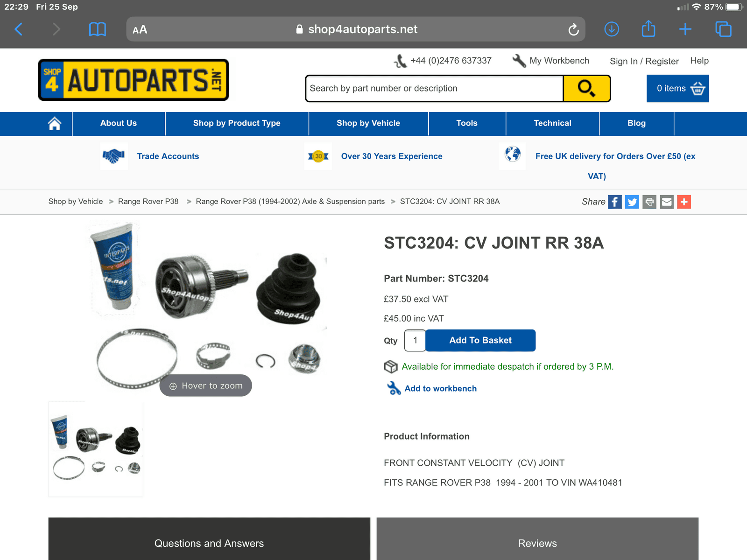Open the AA reader text-size menu
This screenshot has height=560, width=747.
(x=140, y=29)
